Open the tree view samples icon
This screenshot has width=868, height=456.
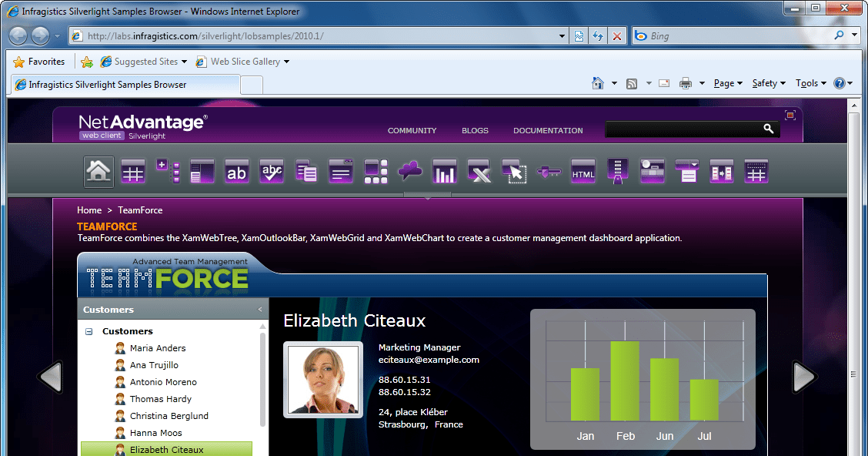(168, 171)
